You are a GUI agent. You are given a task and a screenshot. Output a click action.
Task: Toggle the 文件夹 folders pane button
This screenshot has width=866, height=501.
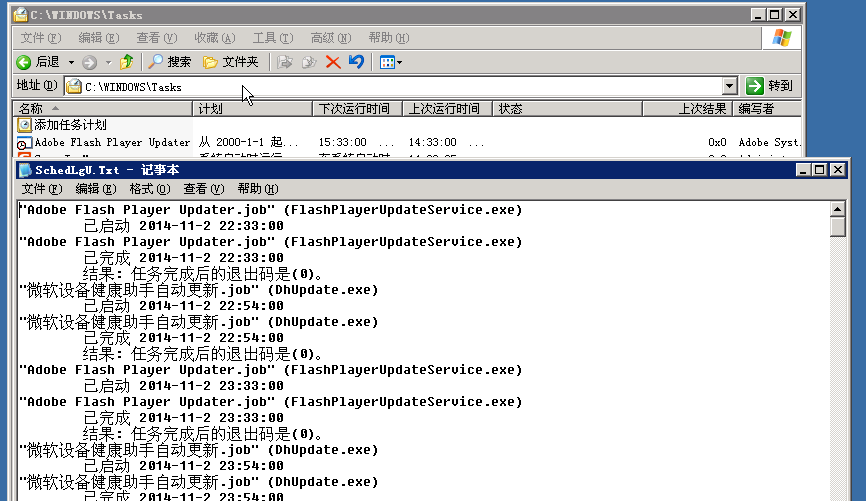(230, 62)
